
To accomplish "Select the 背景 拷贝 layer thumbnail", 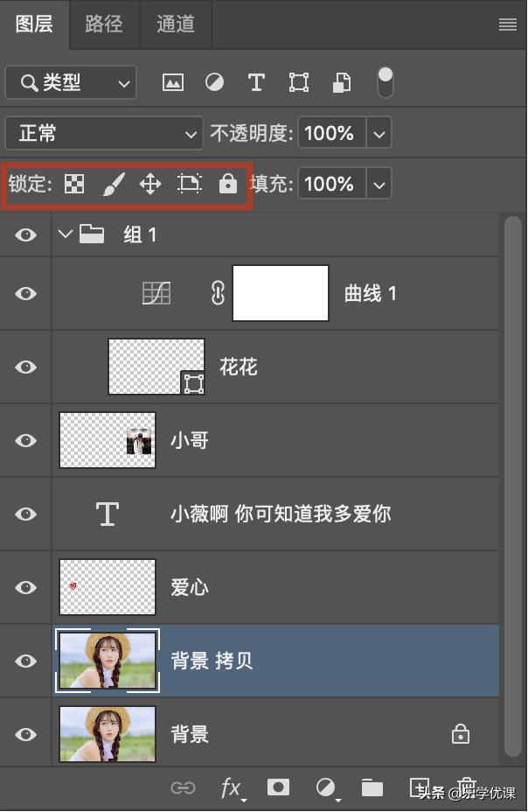I will coord(108,661).
